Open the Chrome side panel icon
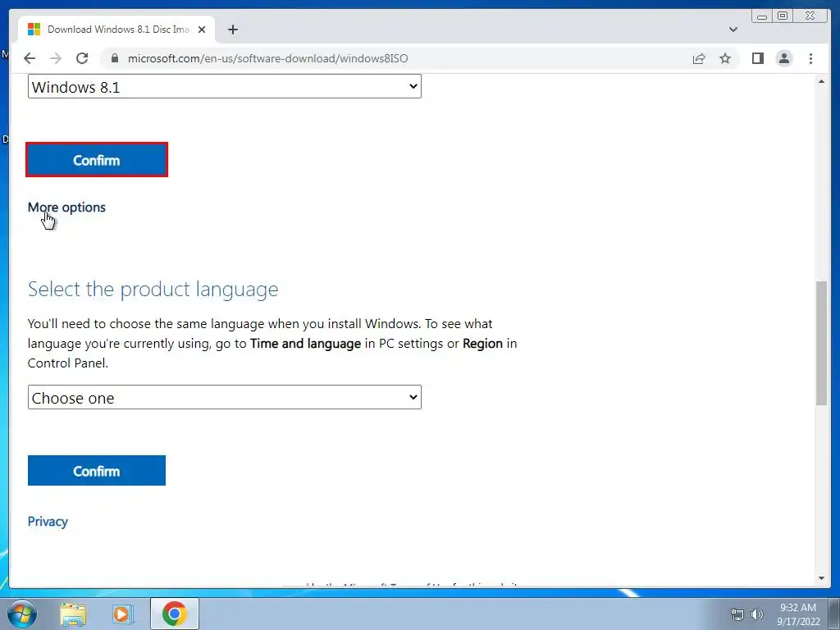The width and height of the screenshot is (840, 630). (x=757, y=58)
